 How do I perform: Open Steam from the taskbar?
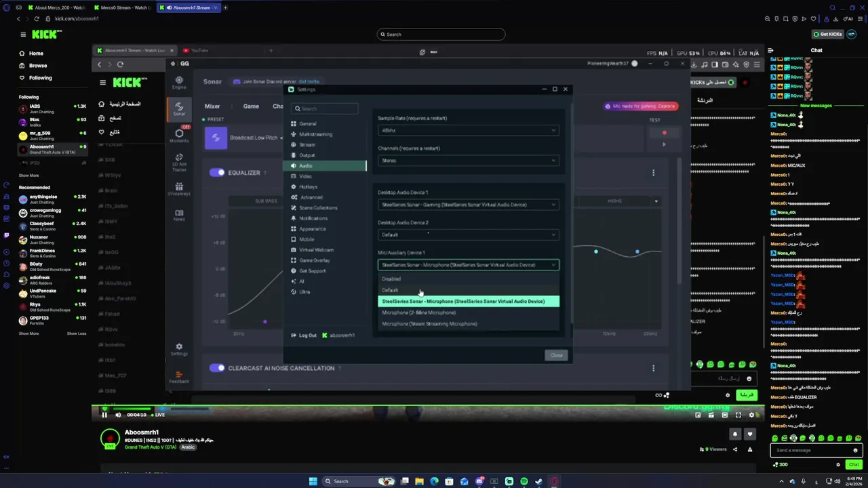point(539,481)
